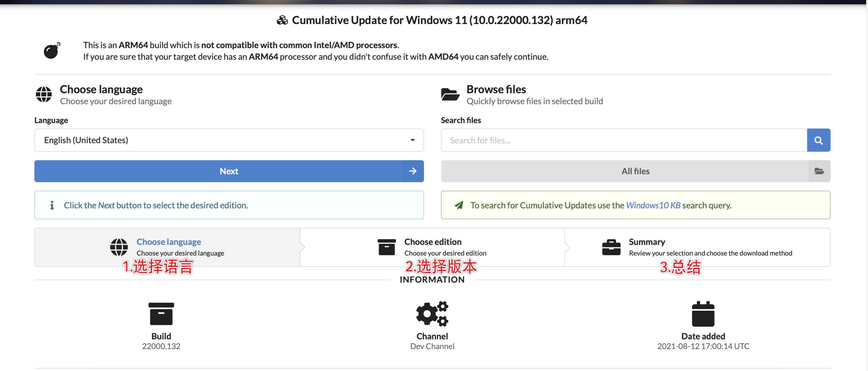868x371 pixels.
Task: Click 'Choose your desired edition' step description
Action: [445, 253]
